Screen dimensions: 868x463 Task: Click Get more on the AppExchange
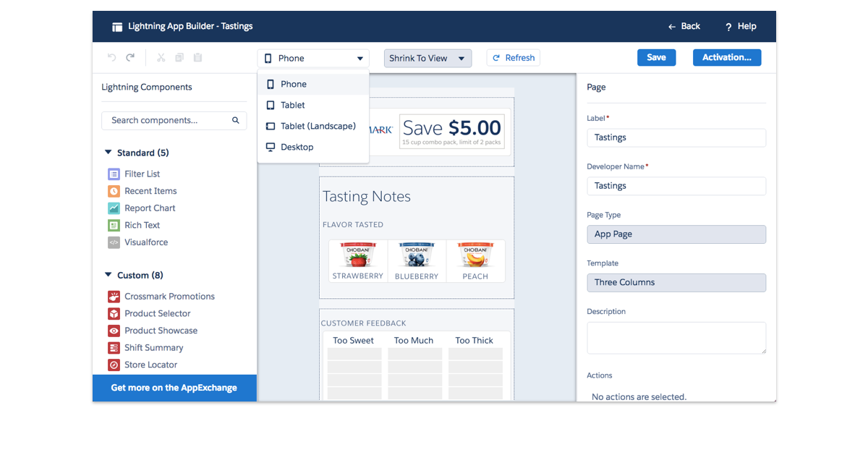pos(174,388)
